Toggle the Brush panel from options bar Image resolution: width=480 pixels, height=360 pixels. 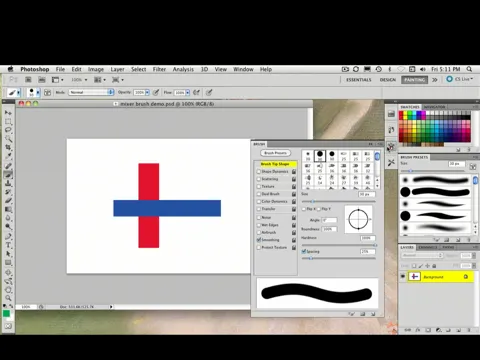pos(48,92)
